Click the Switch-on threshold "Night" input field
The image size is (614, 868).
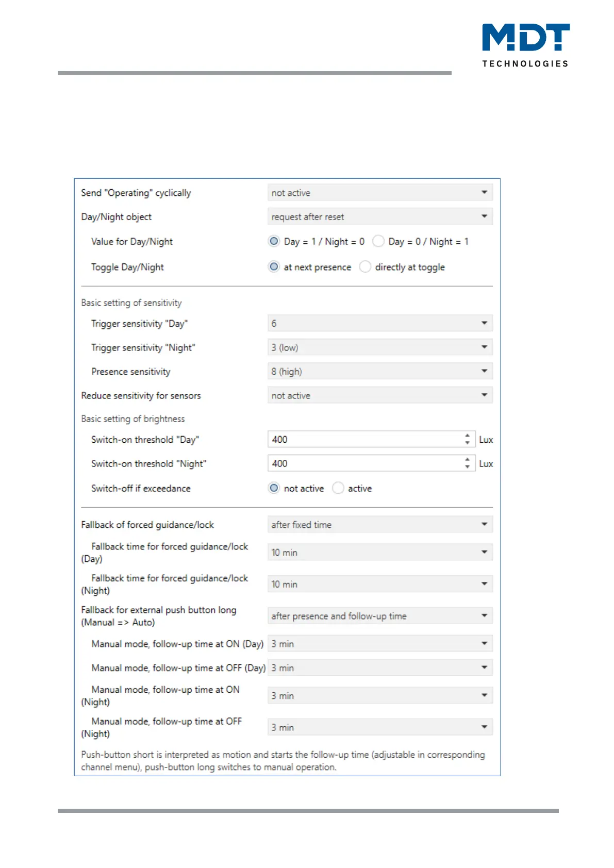[x=365, y=463]
